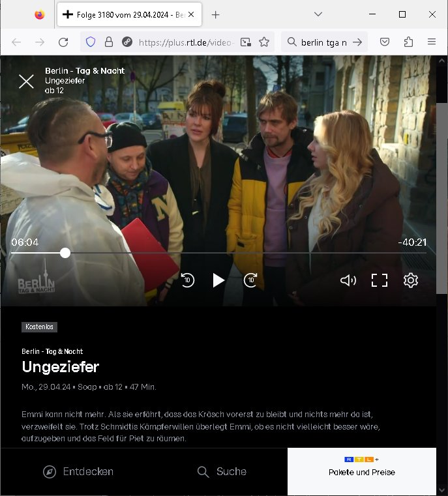The width and height of the screenshot is (448, 496).
Task: Reload the current page
Action: [x=63, y=42]
